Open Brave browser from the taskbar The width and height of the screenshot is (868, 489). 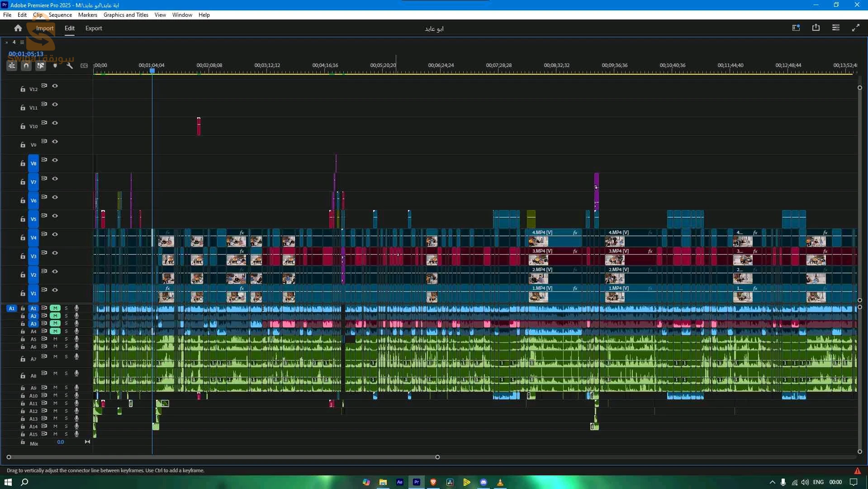point(433,482)
